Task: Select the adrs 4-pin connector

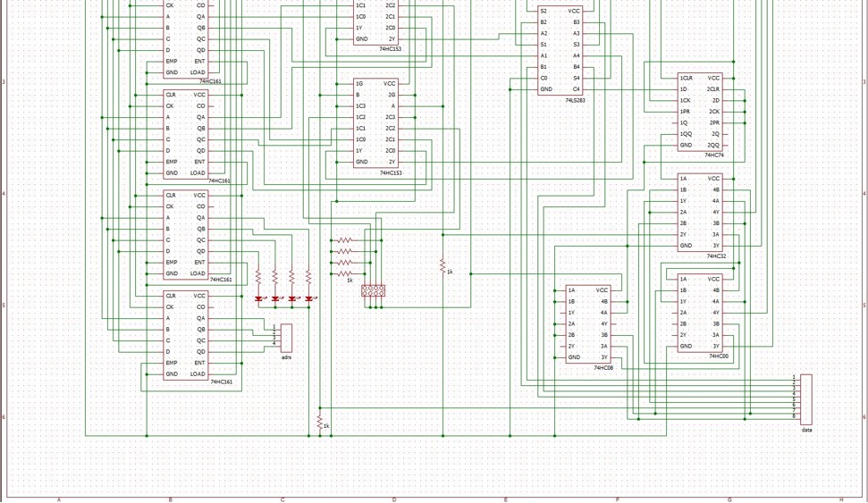Action: 286,338
